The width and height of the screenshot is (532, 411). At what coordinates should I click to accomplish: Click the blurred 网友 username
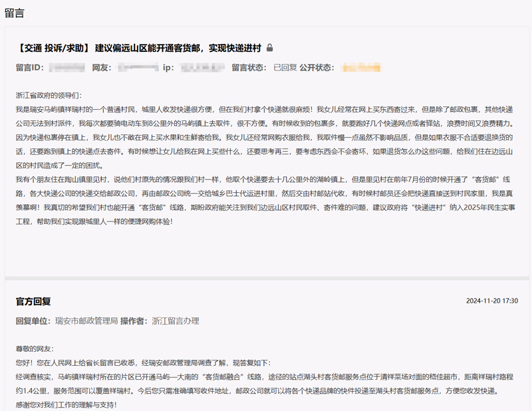[136, 68]
